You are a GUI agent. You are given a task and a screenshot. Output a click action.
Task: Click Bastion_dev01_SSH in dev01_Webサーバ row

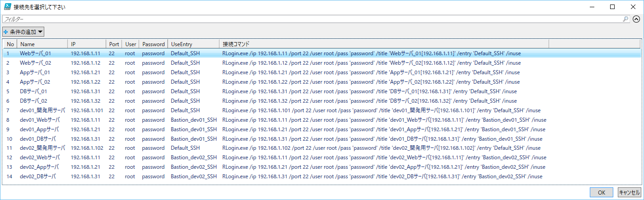click(x=194, y=120)
